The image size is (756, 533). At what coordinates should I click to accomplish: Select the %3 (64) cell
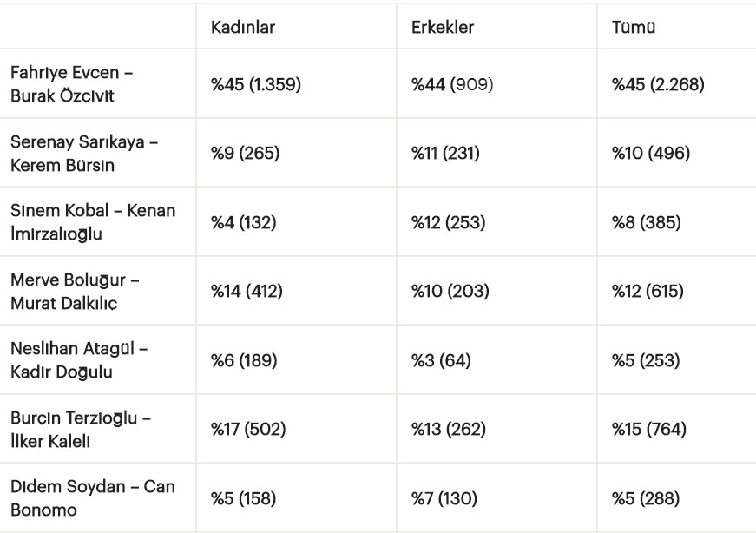(x=441, y=360)
